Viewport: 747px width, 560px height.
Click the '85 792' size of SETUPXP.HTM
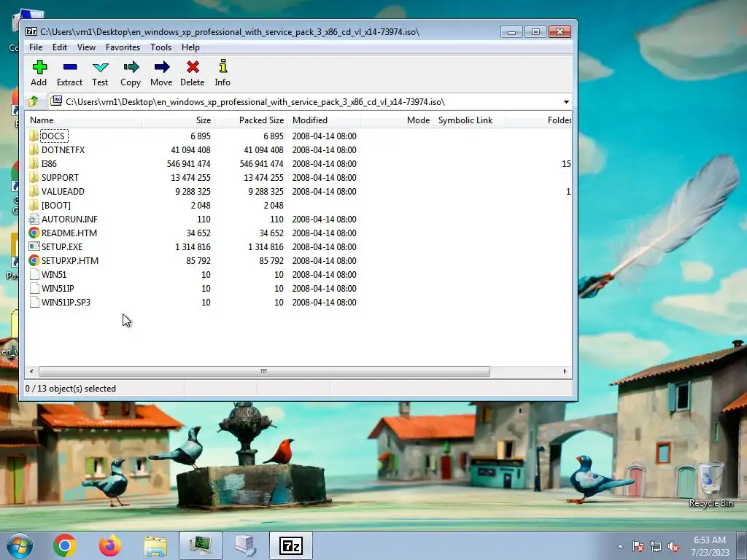[198, 260]
